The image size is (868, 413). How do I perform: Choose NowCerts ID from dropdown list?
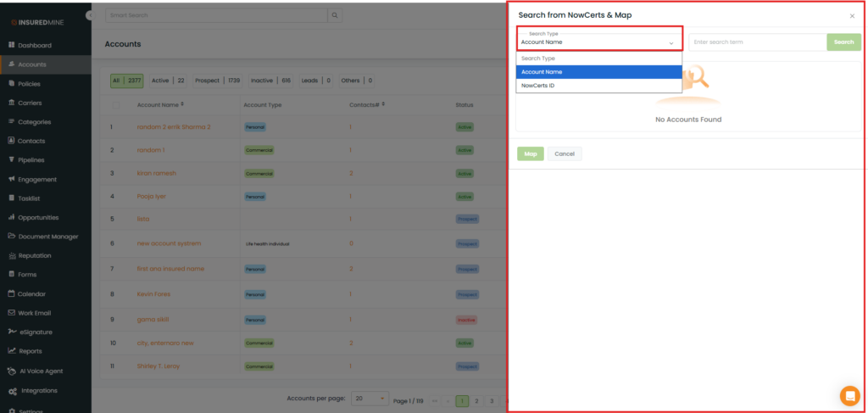tap(538, 86)
